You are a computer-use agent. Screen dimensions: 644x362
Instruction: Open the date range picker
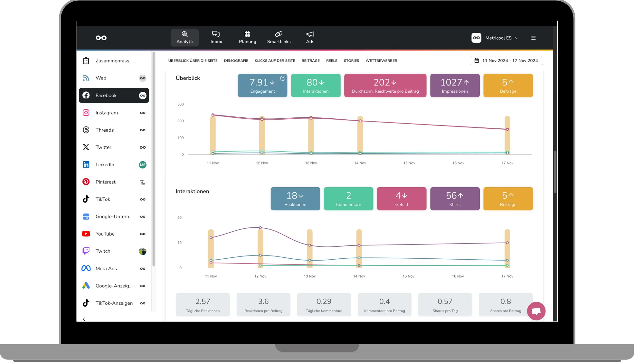[x=506, y=60]
